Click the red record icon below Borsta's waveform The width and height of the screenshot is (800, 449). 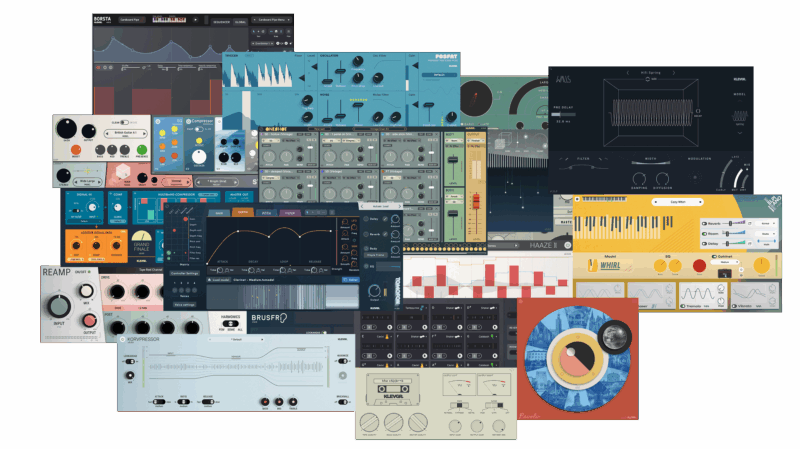pyautogui.click(x=99, y=67)
